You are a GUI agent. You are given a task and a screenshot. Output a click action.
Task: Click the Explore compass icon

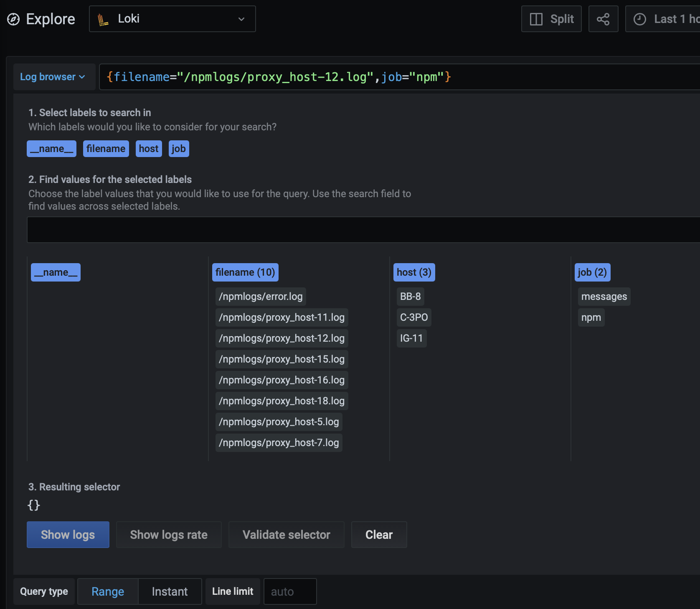13,19
